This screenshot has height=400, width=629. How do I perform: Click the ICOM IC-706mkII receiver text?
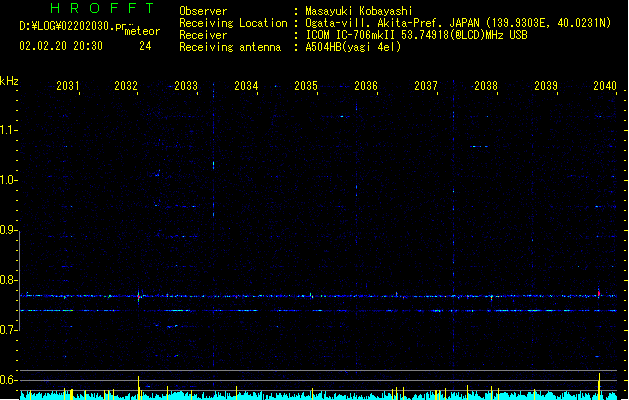[416, 35]
